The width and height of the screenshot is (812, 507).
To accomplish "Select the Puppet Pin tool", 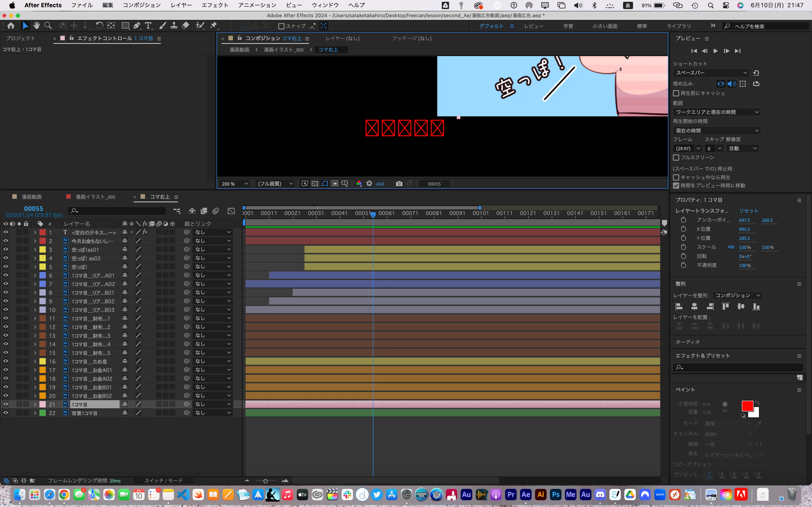I will [214, 26].
